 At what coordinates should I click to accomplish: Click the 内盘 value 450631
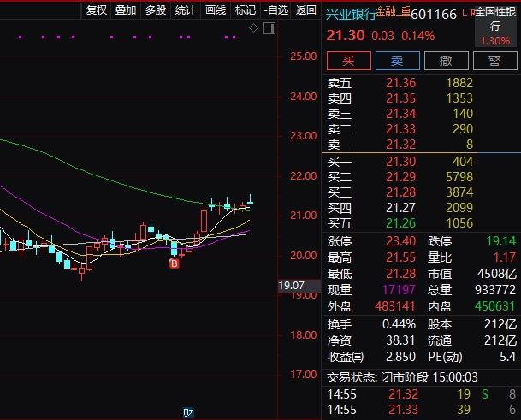[495, 306]
